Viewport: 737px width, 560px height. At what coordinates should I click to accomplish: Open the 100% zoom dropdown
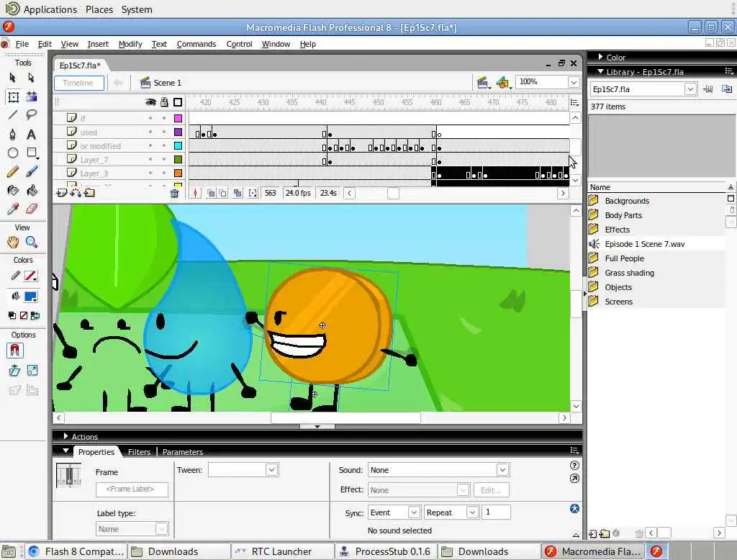click(574, 82)
